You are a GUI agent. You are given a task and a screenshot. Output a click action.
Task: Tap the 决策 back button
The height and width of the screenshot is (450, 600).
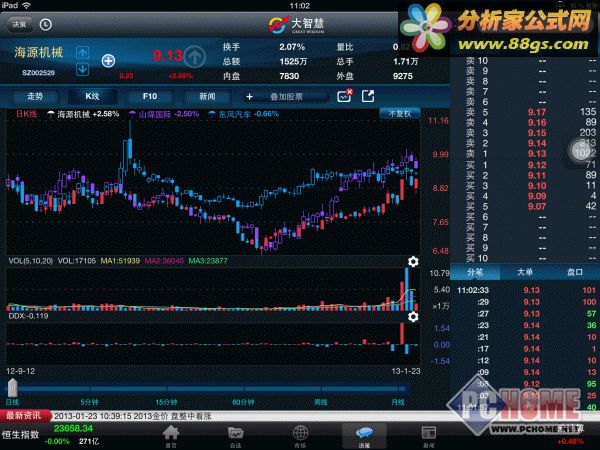[20, 24]
